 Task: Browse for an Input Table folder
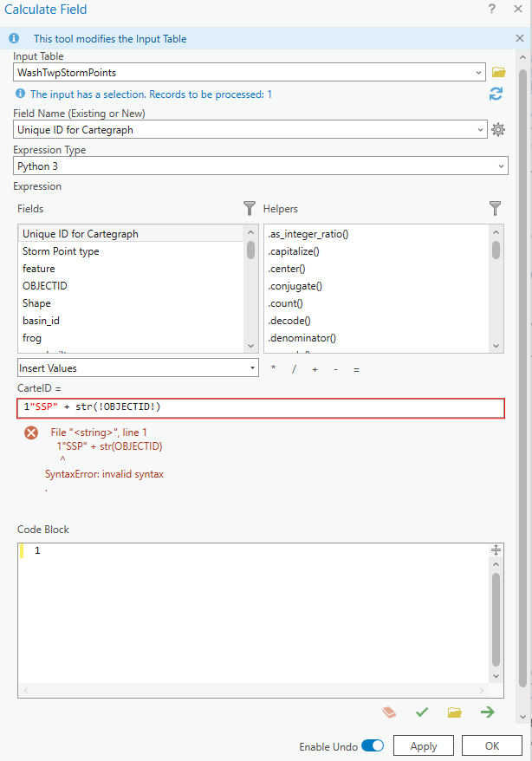[x=498, y=73]
